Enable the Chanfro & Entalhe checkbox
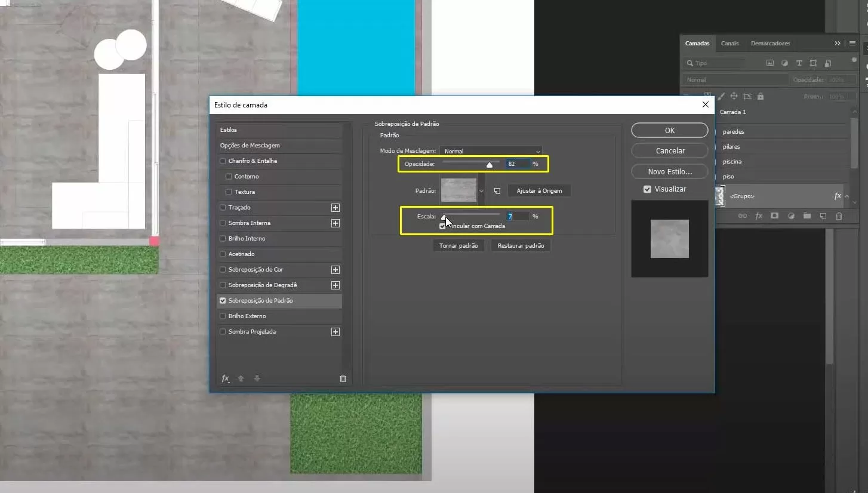The height and width of the screenshot is (493, 868). click(x=223, y=161)
